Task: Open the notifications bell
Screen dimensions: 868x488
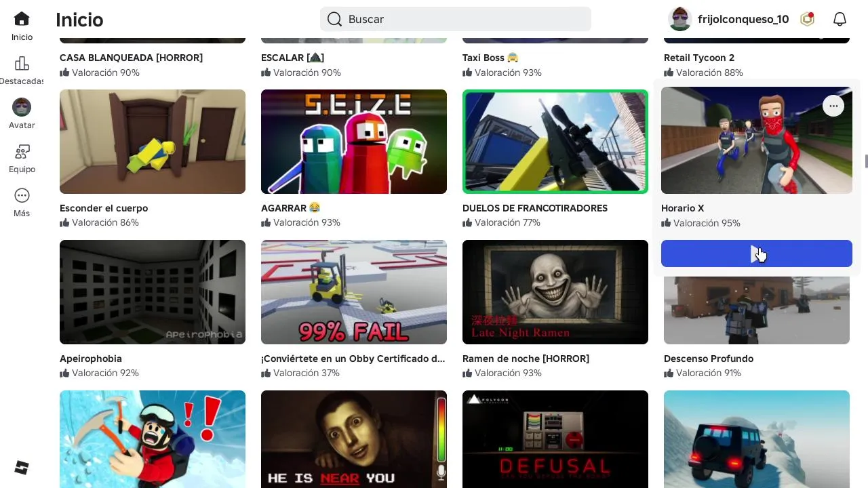Action: [840, 19]
